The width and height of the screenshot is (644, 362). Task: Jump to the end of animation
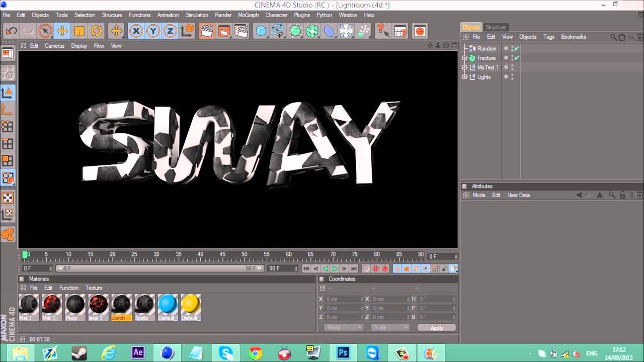(354, 268)
